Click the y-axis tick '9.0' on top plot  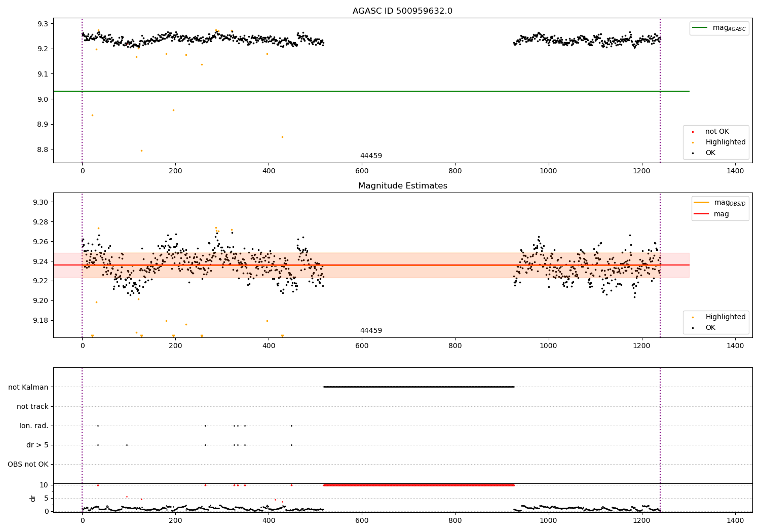click(43, 99)
